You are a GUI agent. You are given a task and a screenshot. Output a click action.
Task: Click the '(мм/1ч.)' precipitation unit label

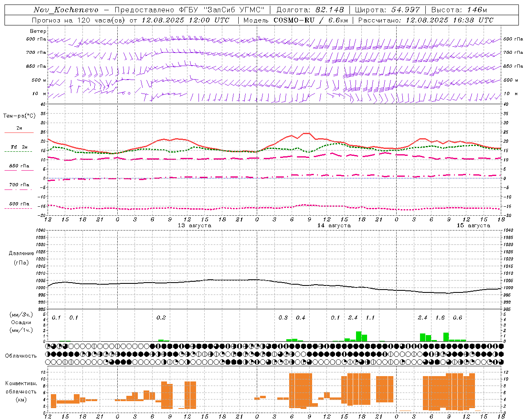[x=21, y=331]
